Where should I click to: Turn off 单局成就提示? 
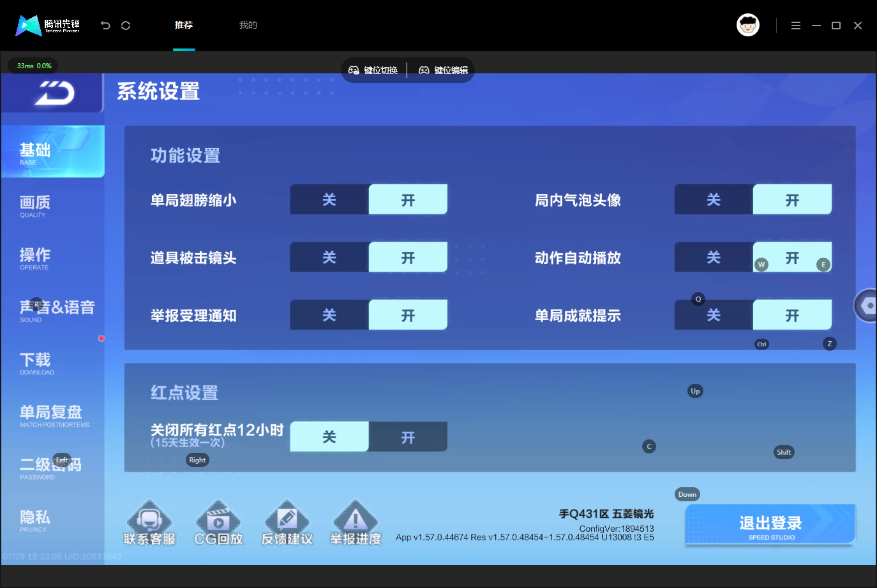pos(714,315)
